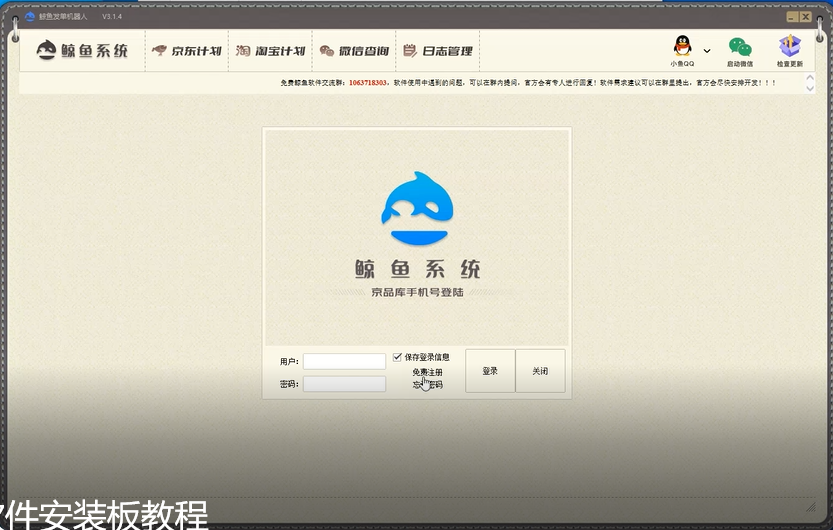The width and height of the screenshot is (833, 530).
Task: Click the 鲸鱼系统 logo in the toolbar
Action: coord(83,51)
